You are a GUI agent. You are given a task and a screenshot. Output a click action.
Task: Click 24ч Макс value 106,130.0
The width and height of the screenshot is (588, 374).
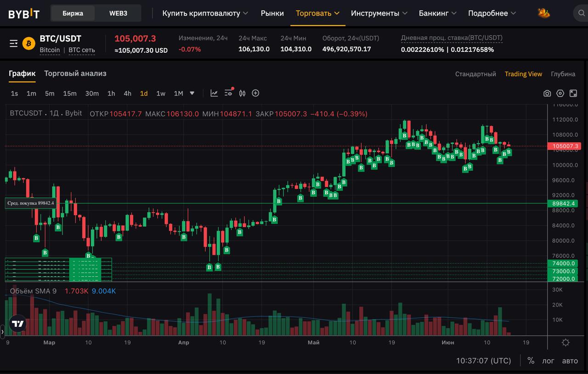pos(254,49)
